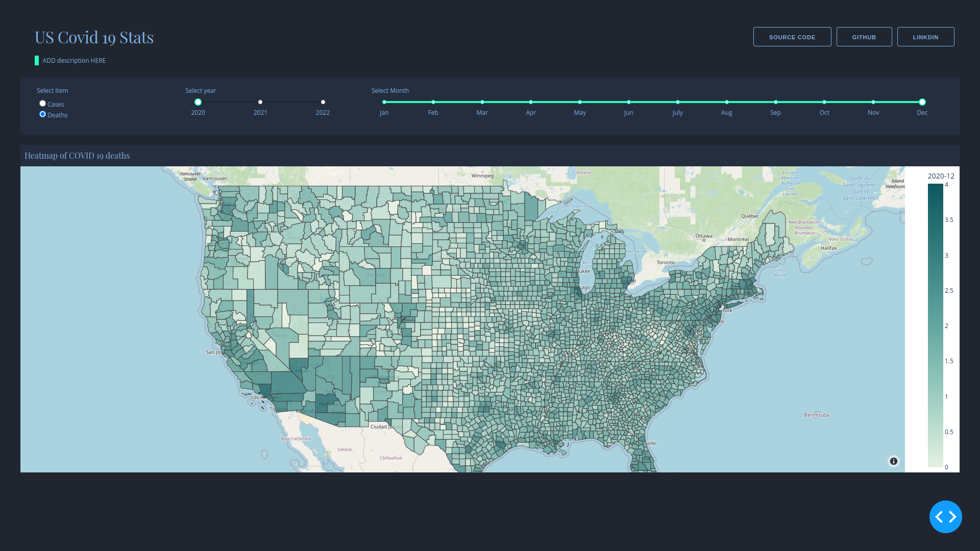
Task: Click the ADD description HERE text
Action: coord(73,60)
